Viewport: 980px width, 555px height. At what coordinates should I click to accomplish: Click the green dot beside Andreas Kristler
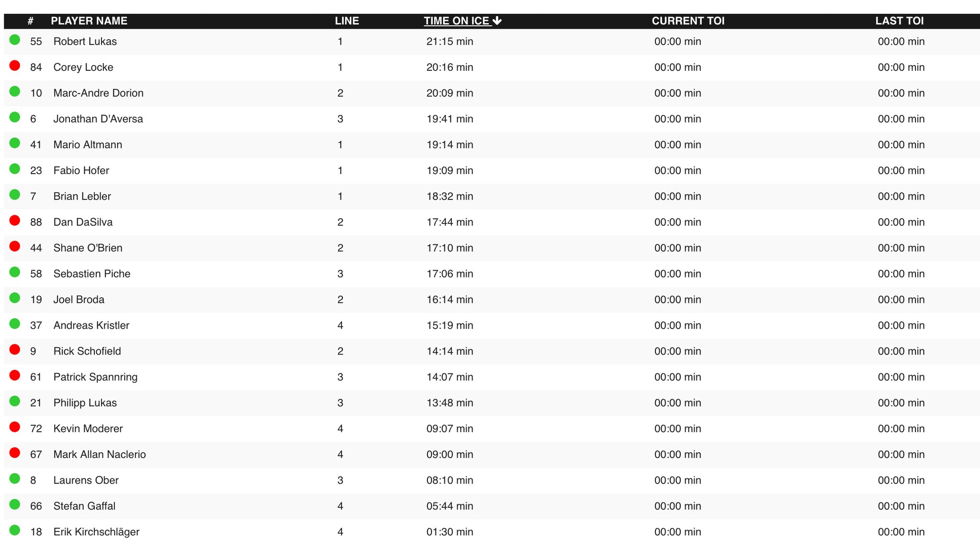coord(15,324)
